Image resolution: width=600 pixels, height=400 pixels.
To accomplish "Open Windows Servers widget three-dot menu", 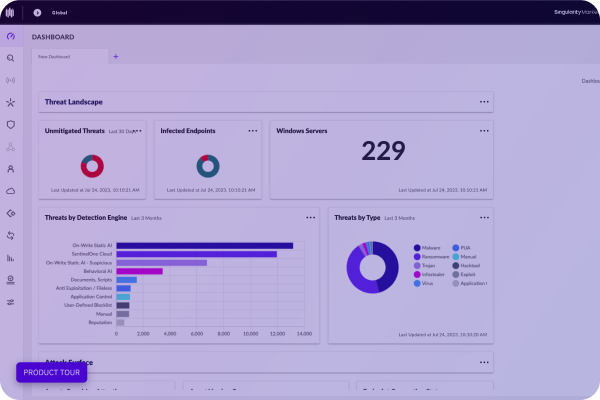I will 484,130.
